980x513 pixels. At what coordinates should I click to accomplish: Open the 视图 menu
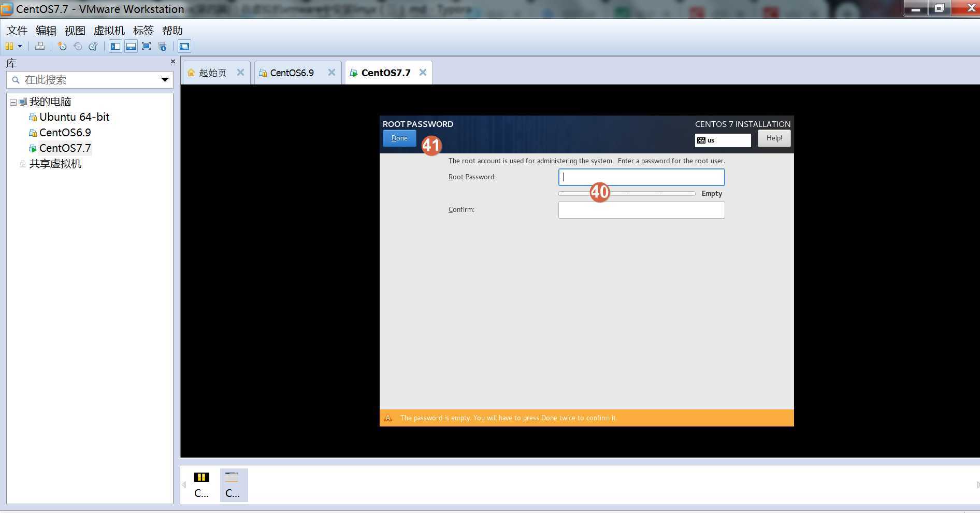tap(75, 31)
